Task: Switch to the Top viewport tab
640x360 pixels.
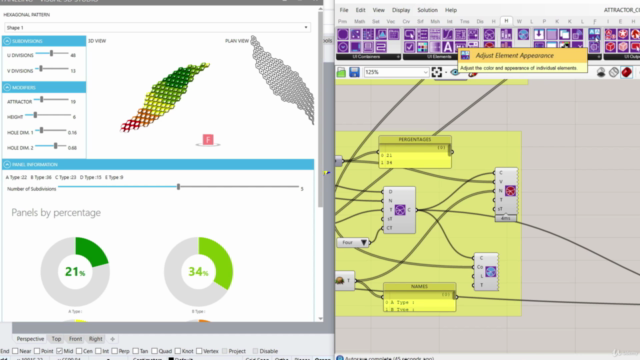Action: [x=56, y=339]
